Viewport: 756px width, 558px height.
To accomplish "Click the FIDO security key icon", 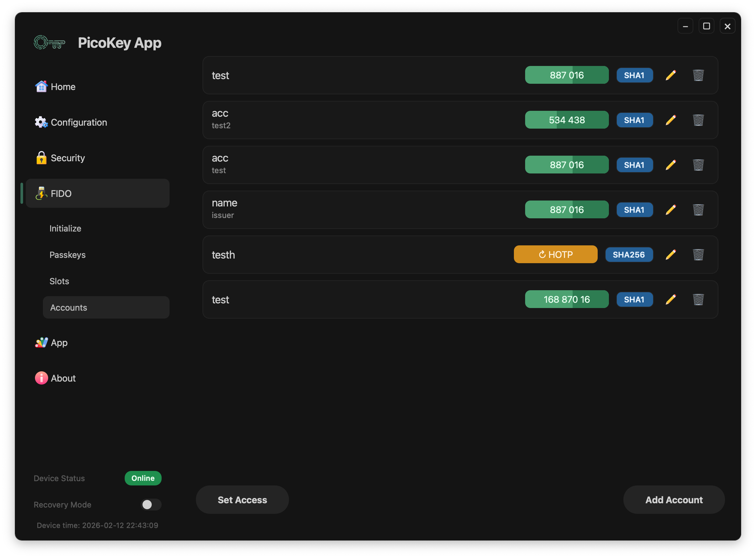I will tap(41, 193).
